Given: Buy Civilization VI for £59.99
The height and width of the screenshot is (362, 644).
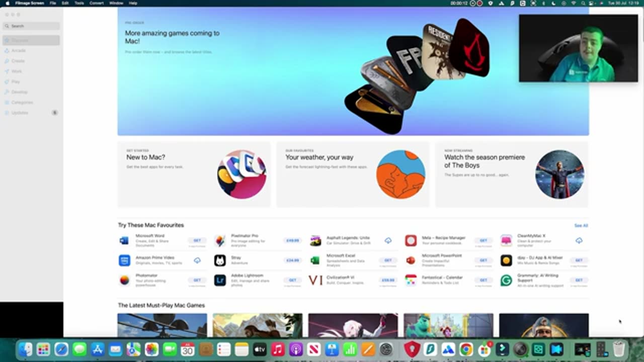Looking at the screenshot, I should 388,280.
